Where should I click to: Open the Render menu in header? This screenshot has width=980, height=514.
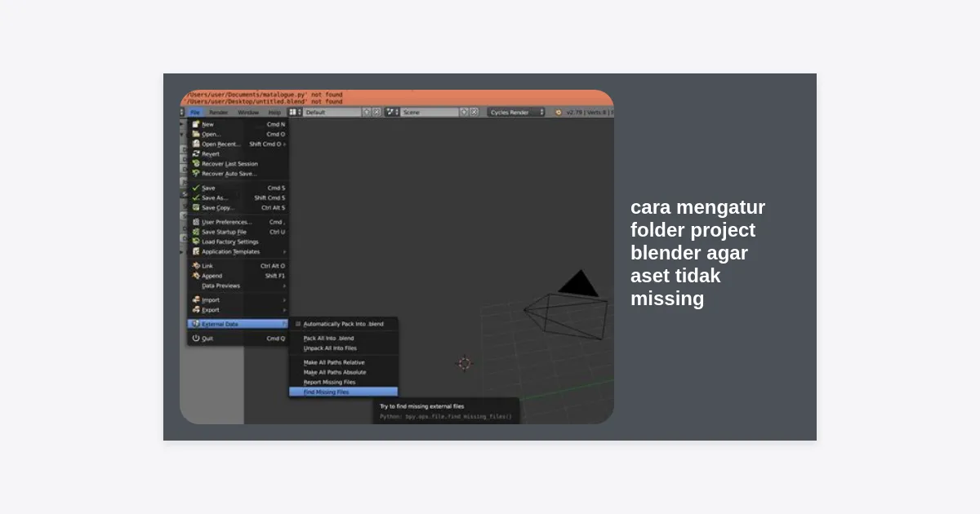click(219, 113)
